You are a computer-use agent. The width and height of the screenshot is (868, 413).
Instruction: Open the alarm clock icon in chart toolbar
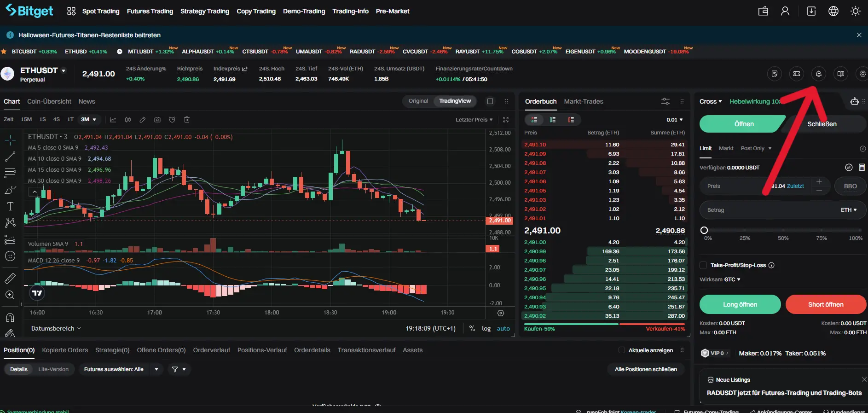(x=172, y=120)
